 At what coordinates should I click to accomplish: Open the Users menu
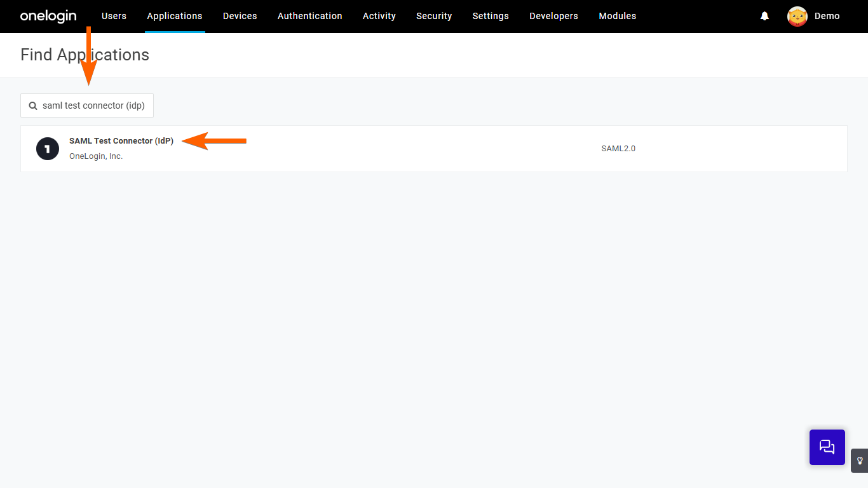(114, 16)
